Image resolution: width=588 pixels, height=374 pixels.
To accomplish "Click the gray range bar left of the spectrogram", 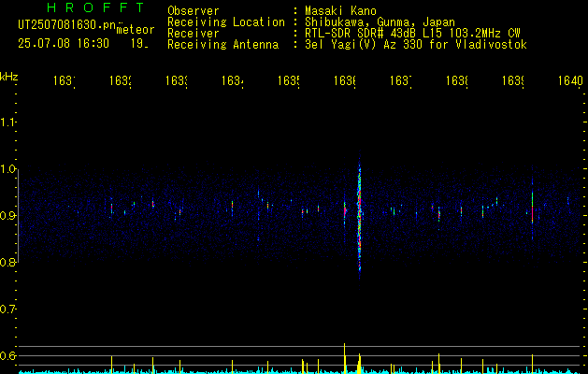I will (18, 216).
